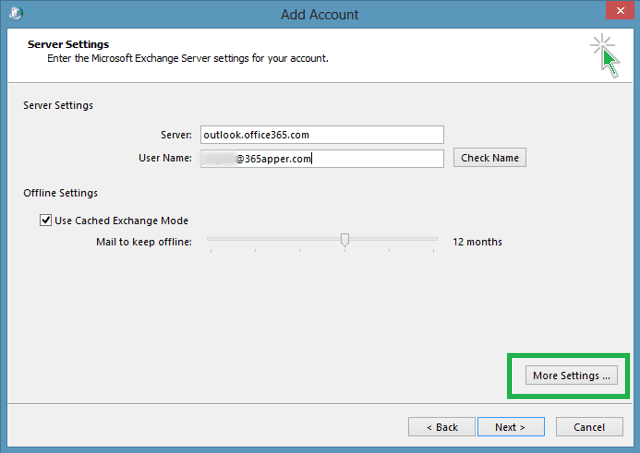
Task: Click the 'Enter the Microsoft Exchange Server settings' text
Action: pyautogui.click(x=188, y=58)
